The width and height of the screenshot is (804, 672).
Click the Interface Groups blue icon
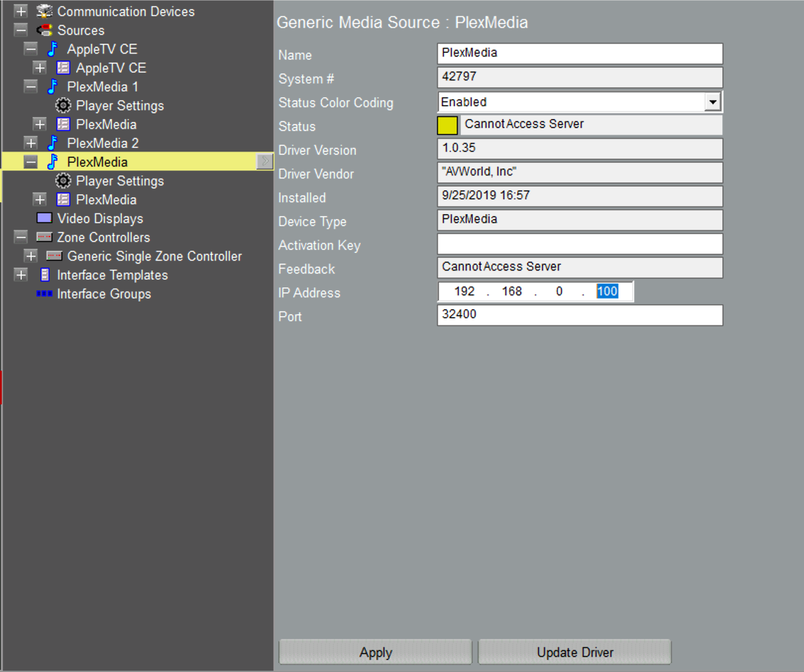[x=44, y=294]
